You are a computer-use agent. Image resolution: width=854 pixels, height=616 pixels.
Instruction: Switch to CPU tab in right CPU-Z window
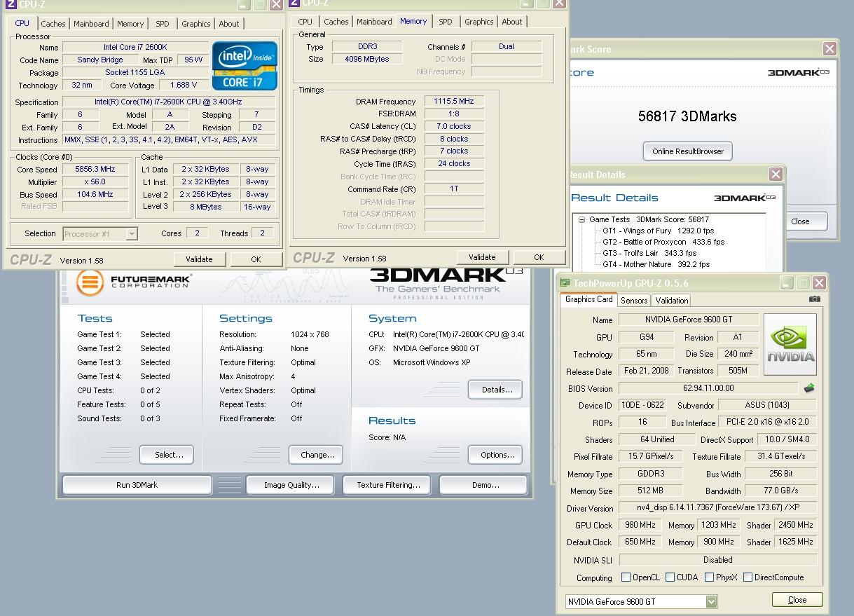[x=305, y=22]
